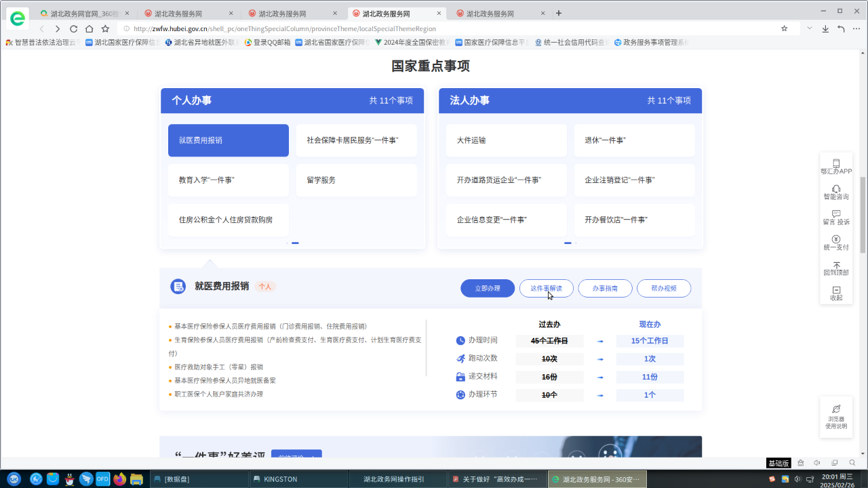
Task: Click the 立即办理 button
Action: tap(487, 288)
